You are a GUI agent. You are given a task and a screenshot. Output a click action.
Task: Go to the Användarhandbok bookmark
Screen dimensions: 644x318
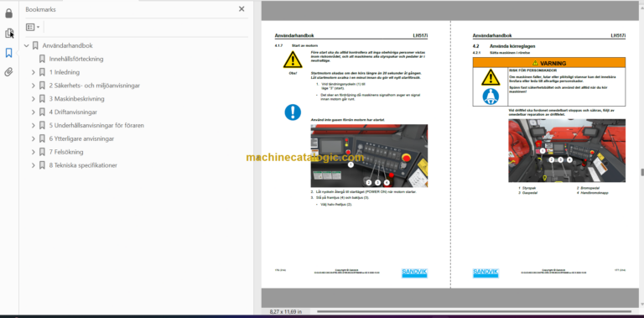(x=67, y=45)
